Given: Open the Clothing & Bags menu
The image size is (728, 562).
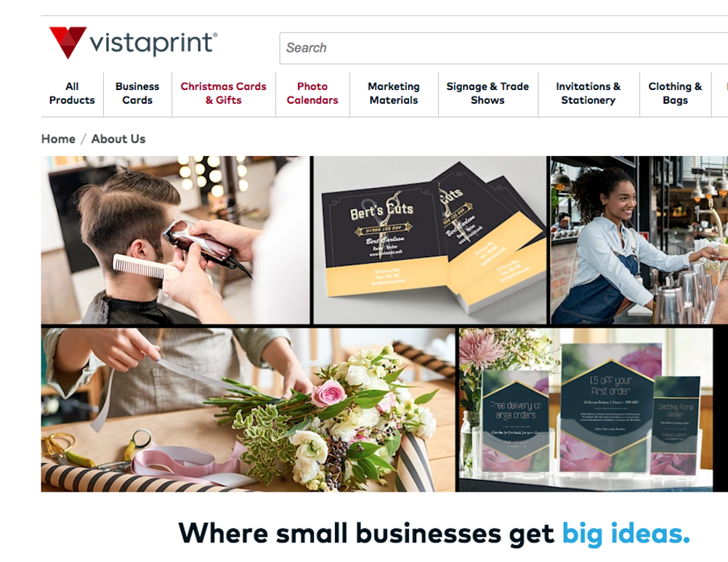Looking at the screenshot, I should 675,93.
